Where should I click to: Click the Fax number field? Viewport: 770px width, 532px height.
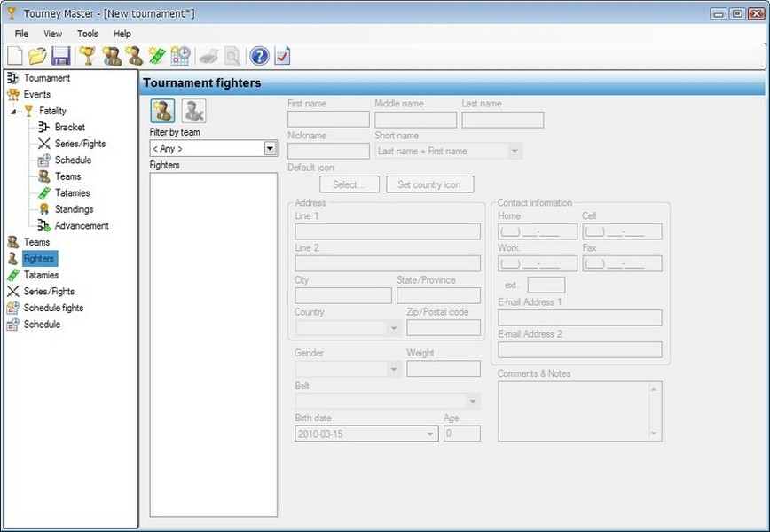pyautogui.click(x=622, y=263)
